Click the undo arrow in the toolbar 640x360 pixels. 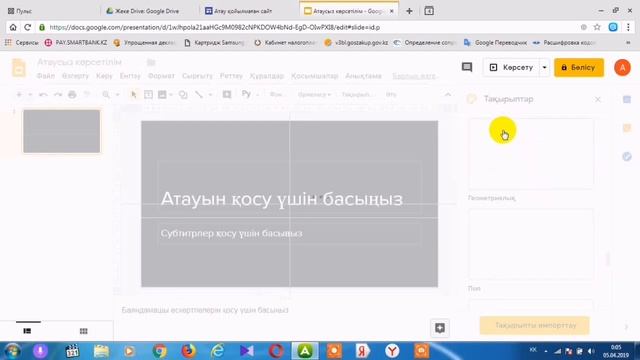pos(43,95)
